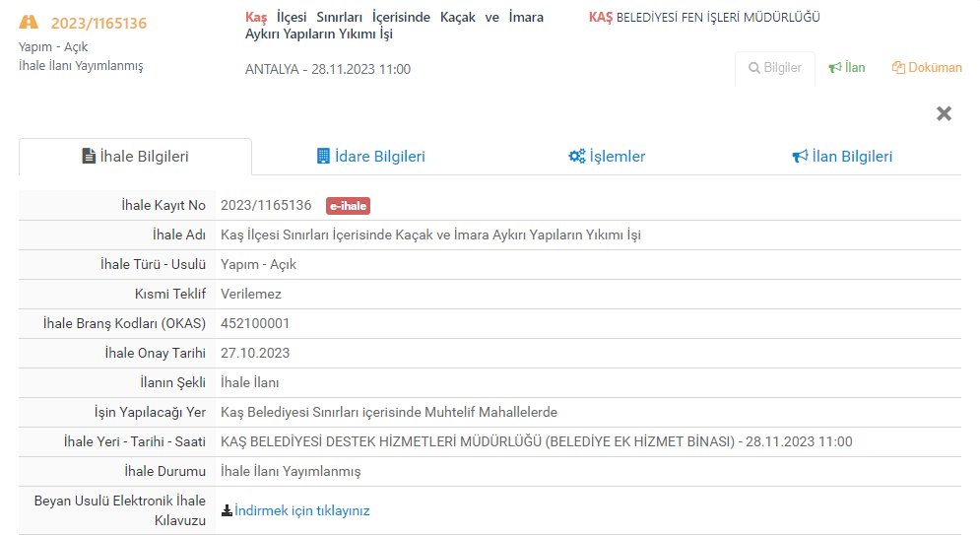Click the İhale Yeri value with DESTEK HİZMETLERİ
The height and width of the screenshot is (535, 980).
[x=537, y=441]
